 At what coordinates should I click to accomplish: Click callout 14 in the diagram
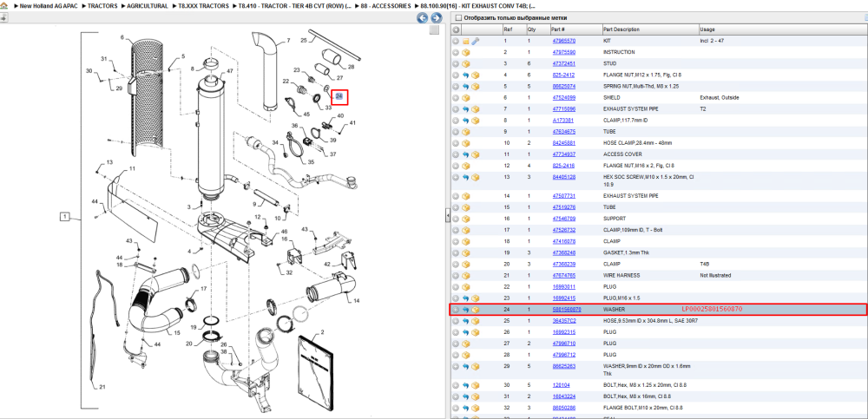(355, 301)
